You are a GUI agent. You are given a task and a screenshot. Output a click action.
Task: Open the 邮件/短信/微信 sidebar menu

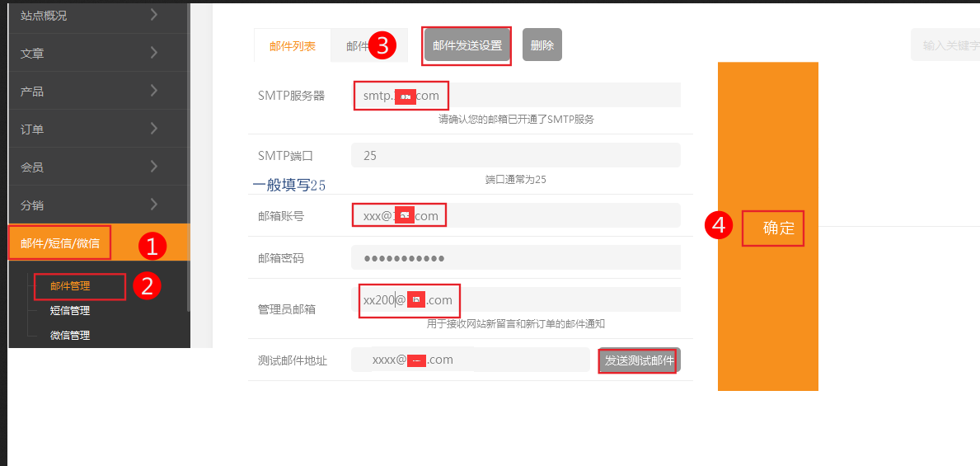pos(60,243)
